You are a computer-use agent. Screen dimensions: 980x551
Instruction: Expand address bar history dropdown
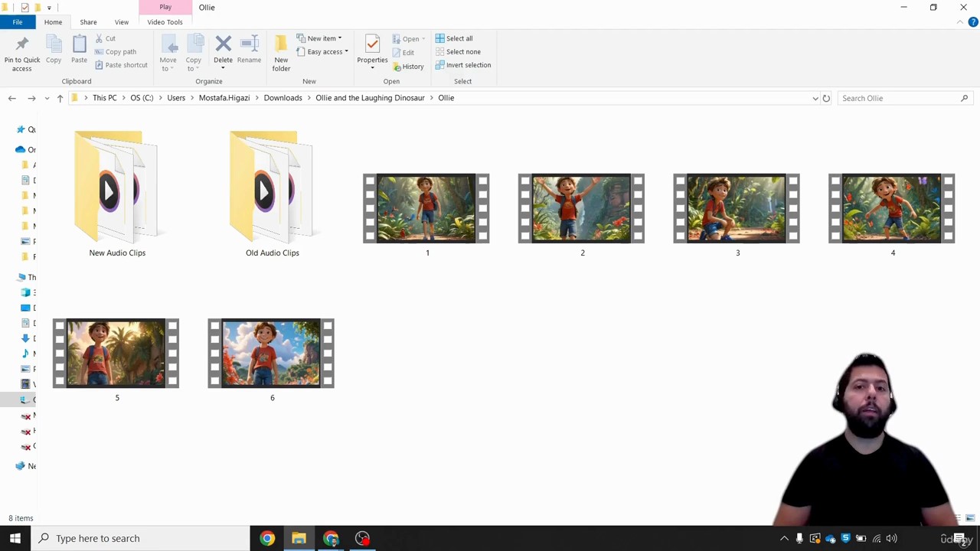point(815,98)
